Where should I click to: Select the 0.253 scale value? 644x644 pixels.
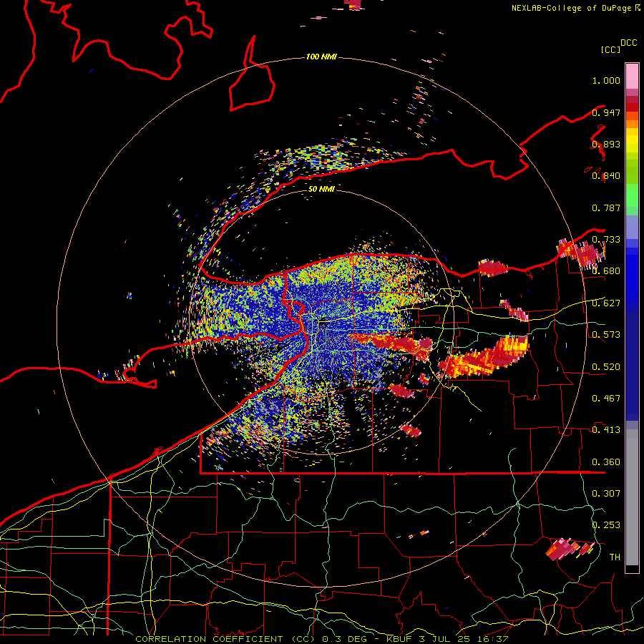pos(606,525)
